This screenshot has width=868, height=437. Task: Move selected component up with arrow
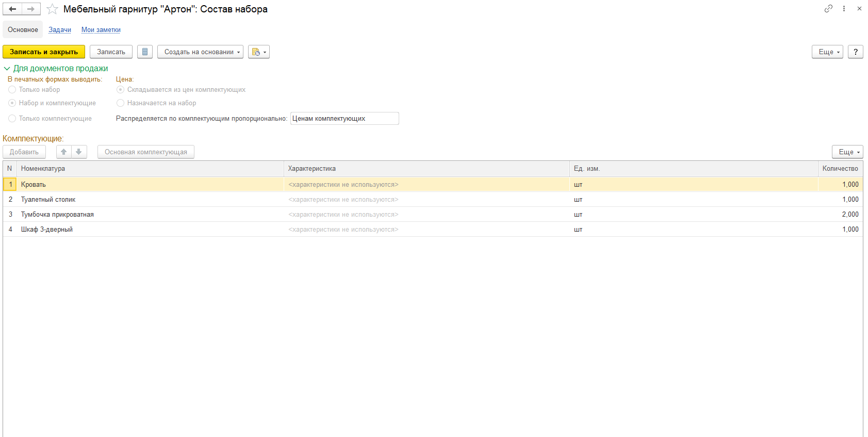tap(64, 152)
